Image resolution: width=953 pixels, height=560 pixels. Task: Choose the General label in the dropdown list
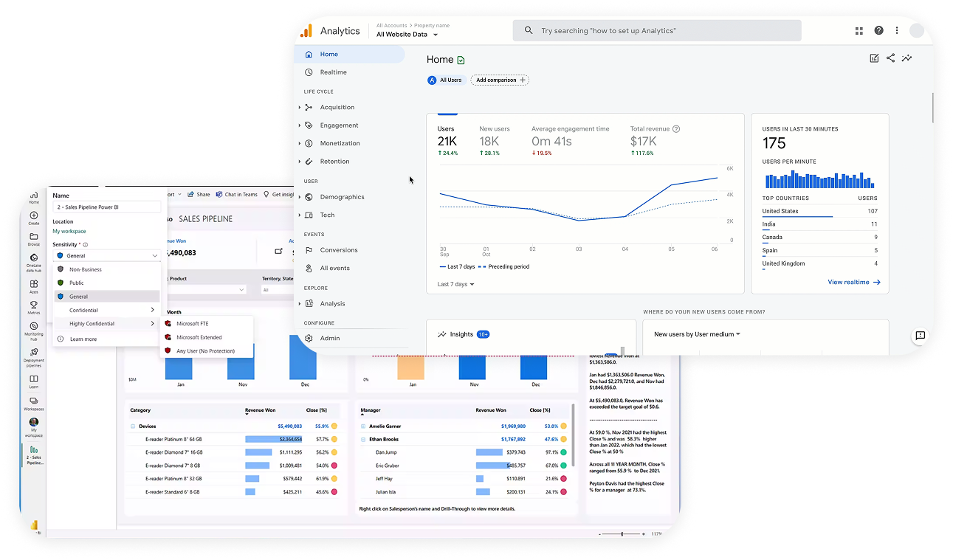pyautogui.click(x=107, y=297)
